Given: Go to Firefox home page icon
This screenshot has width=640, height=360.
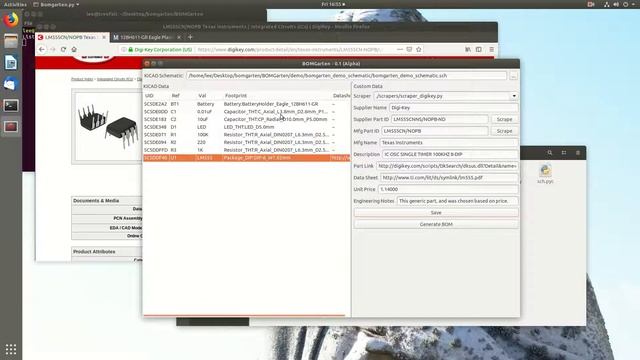Looking at the screenshot, I should click(74, 49).
